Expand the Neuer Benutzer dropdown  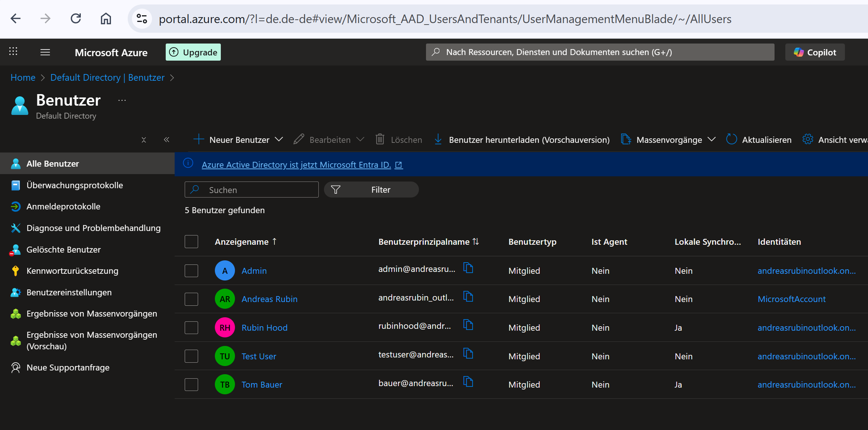point(280,139)
